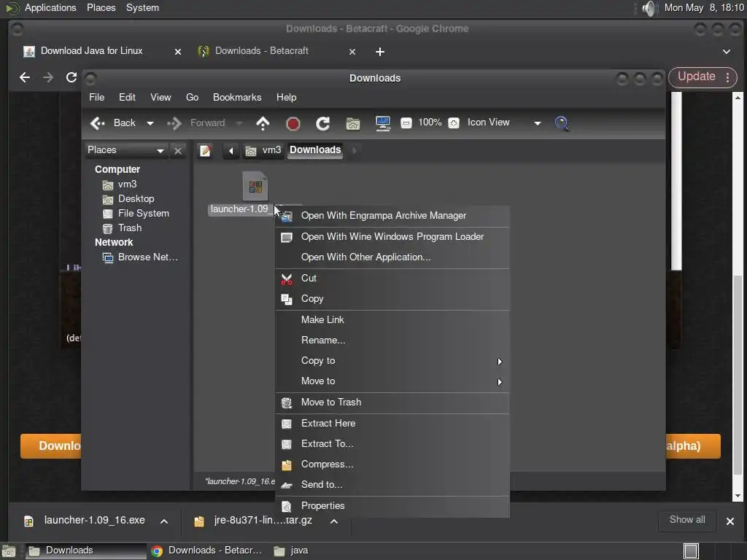Open Properties from the context menu
Image resolution: width=747 pixels, height=560 pixels.
click(x=392, y=506)
